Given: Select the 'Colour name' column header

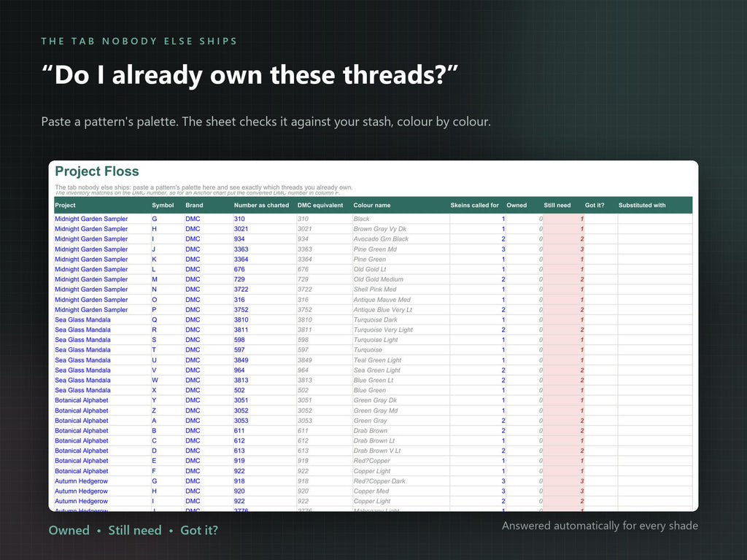Looking at the screenshot, I should [372, 205].
